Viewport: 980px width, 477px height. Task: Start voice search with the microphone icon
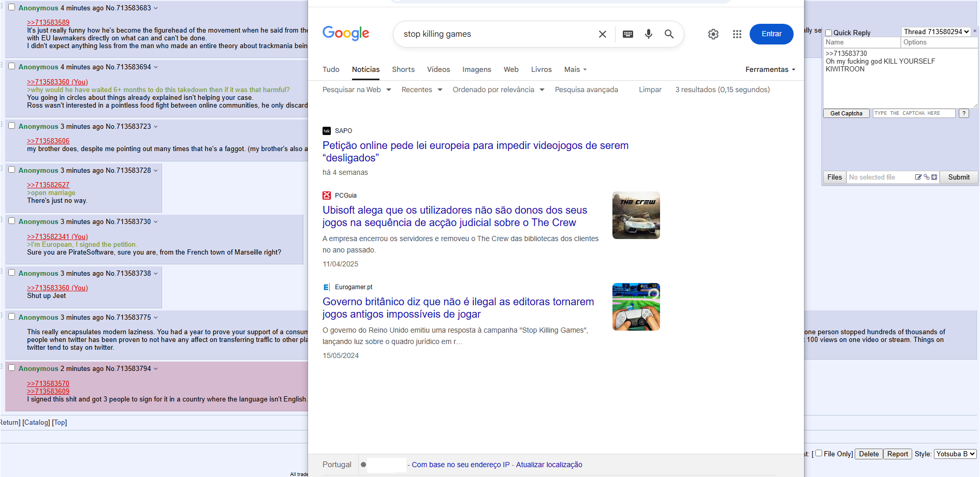649,34
